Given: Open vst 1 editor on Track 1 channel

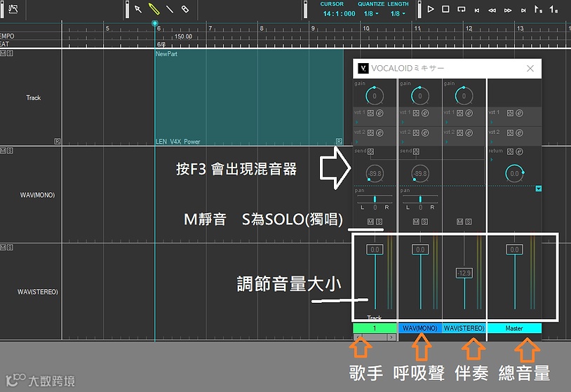Looking at the screenshot, I should (379, 113).
